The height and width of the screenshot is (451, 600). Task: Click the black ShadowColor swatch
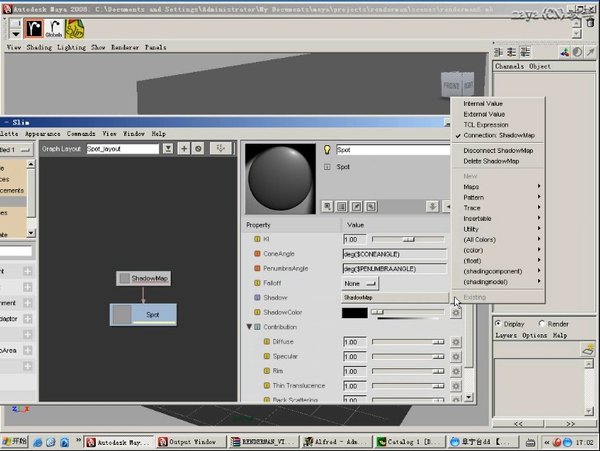click(355, 313)
